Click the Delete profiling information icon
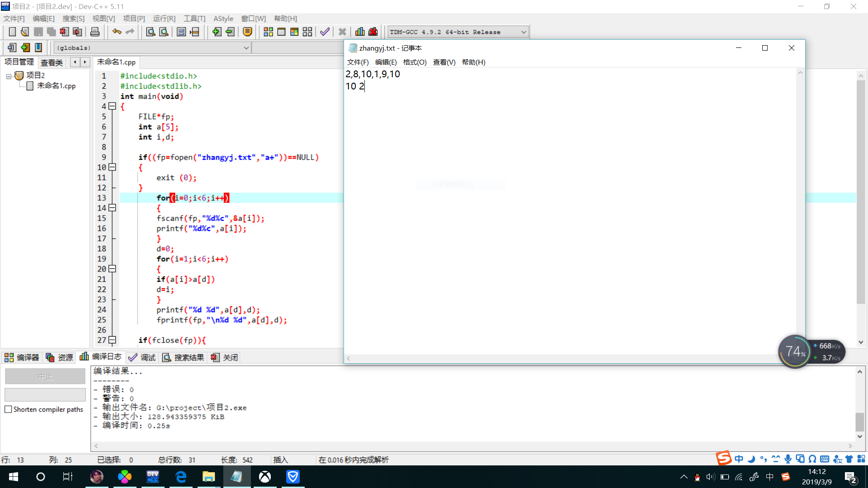The height and width of the screenshot is (488, 868). tap(373, 32)
